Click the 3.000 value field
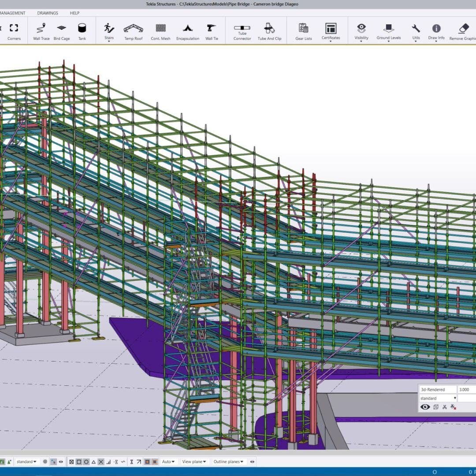 click(x=467, y=389)
